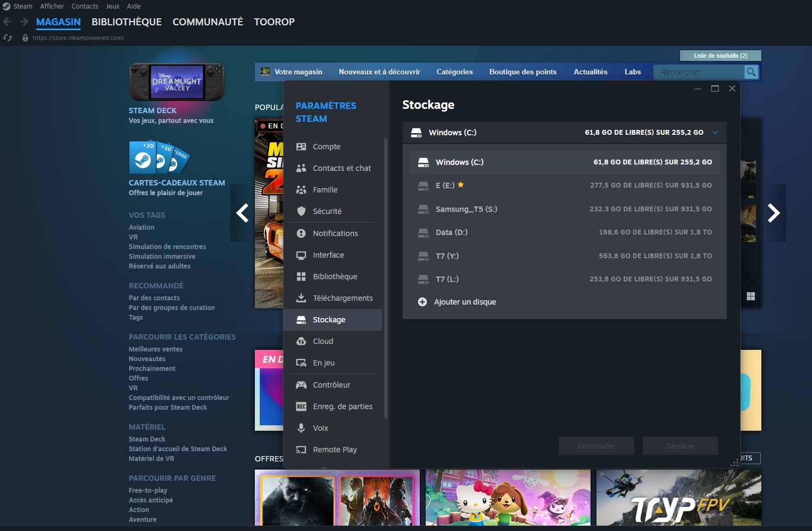Select the Bibliothèque grid icon
The image size is (812, 531).
coord(301,277)
